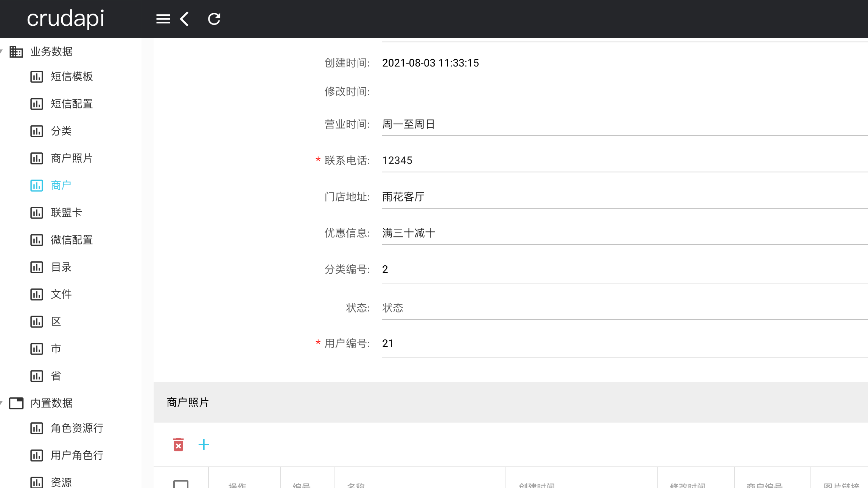Click the 目录 sidebar icon
Image resolution: width=868 pixels, height=488 pixels.
[x=36, y=267]
